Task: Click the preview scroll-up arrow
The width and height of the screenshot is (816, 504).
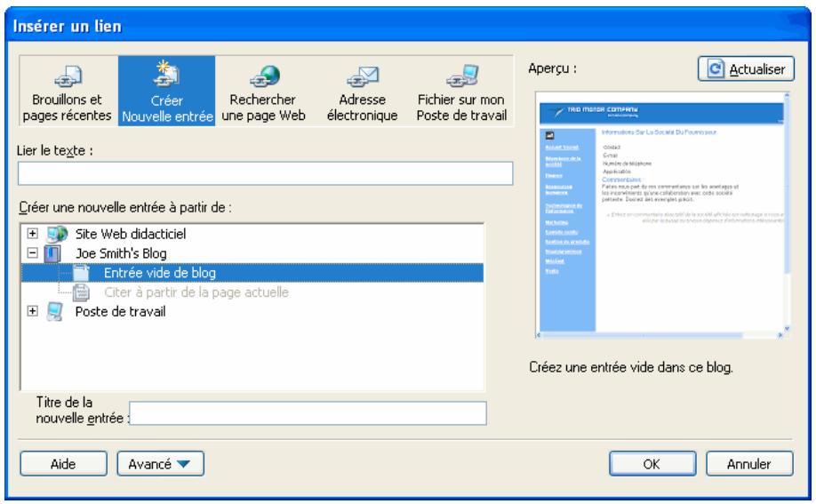Action: (x=787, y=95)
